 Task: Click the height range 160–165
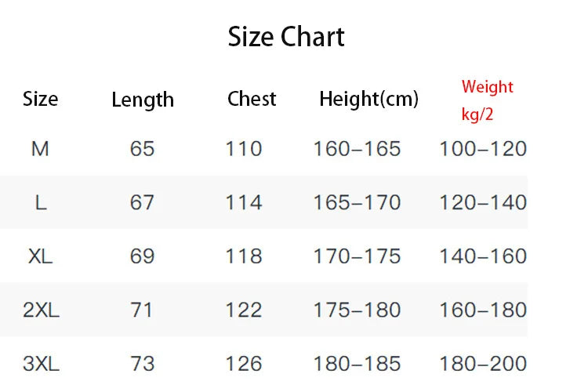pos(357,149)
